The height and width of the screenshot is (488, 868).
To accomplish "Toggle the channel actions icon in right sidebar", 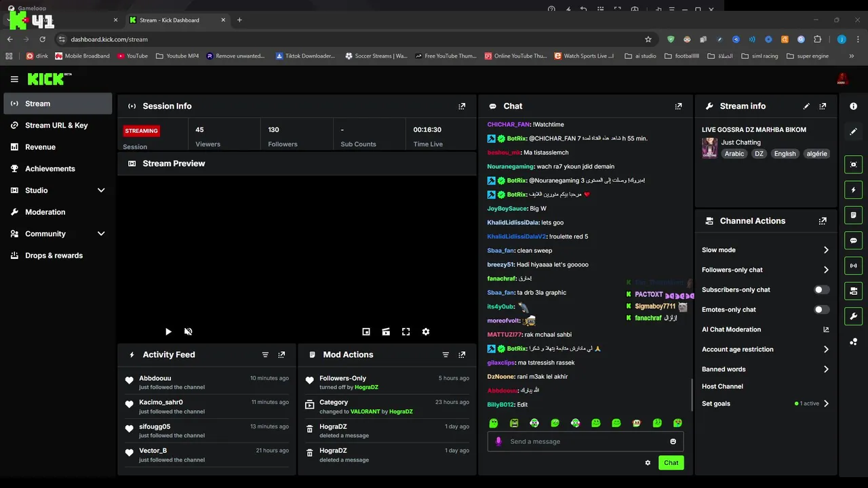I will click(x=854, y=291).
